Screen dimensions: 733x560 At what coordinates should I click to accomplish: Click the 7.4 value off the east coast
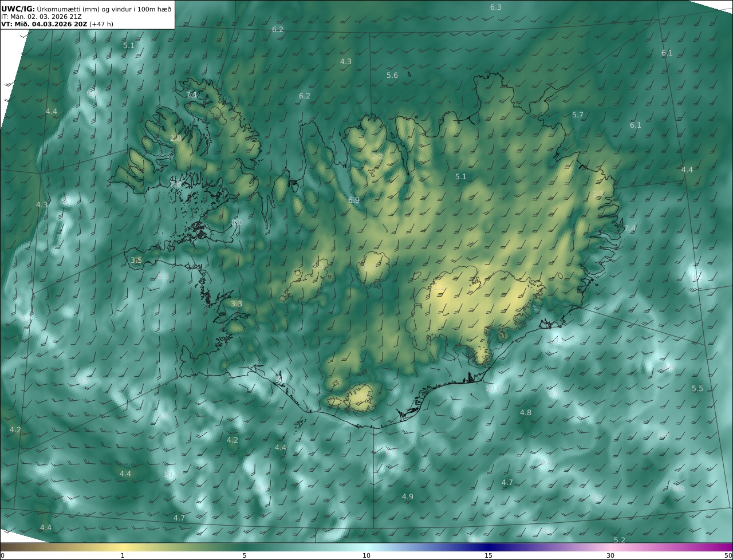coord(630,228)
